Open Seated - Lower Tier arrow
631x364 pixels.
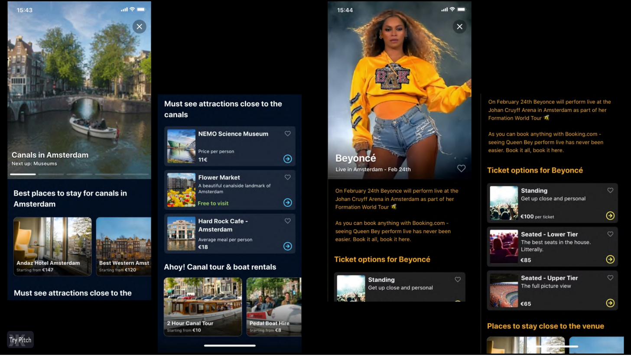(610, 260)
